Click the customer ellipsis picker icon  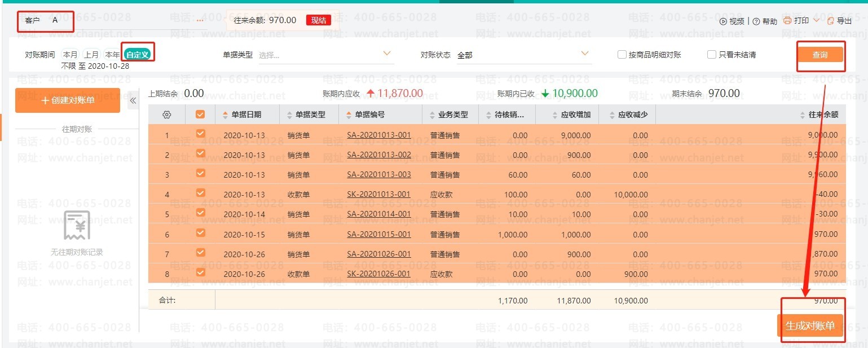pyautogui.click(x=200, y=20)
